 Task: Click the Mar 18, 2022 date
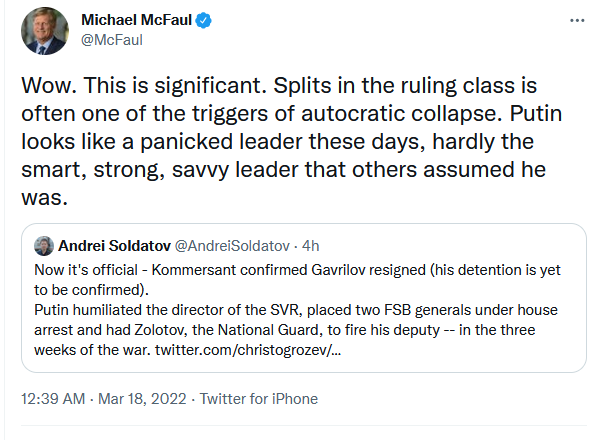[146, 399]
